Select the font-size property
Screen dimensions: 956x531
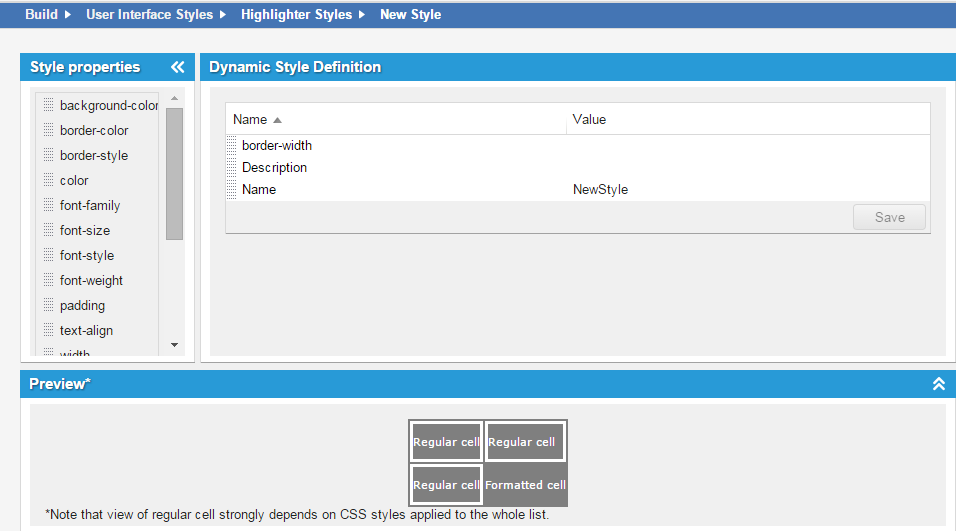(85, 230)
